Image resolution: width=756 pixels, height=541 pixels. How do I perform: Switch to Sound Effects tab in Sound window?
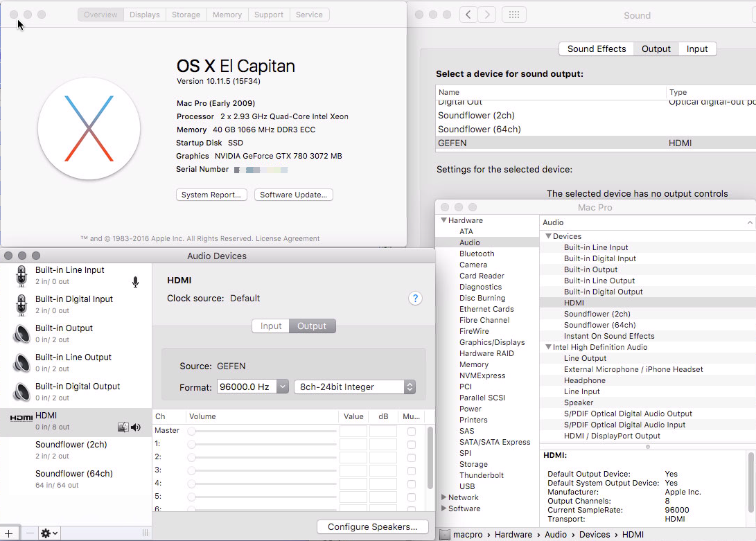point(597,49)
